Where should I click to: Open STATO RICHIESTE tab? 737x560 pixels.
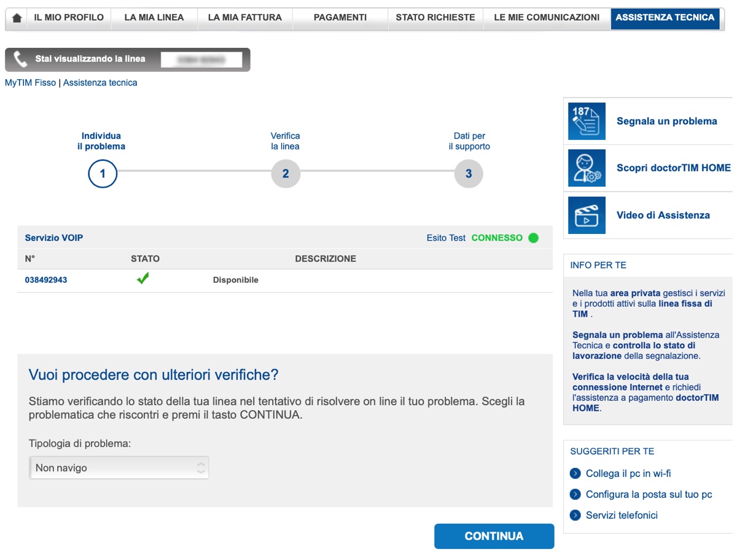coord(435,18)
